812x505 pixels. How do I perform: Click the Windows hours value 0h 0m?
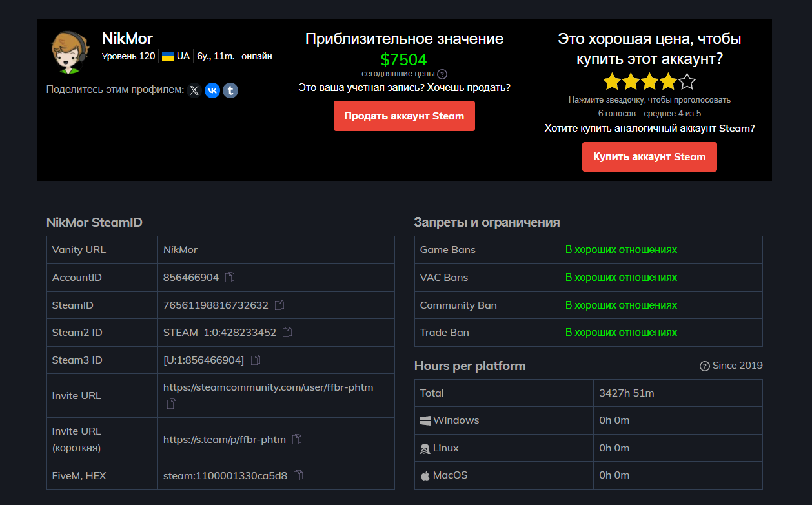614,420
